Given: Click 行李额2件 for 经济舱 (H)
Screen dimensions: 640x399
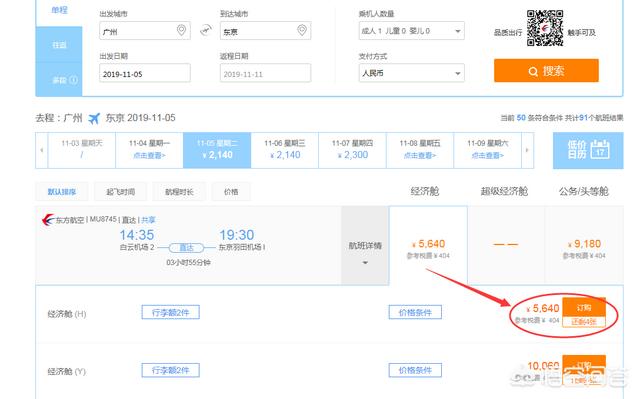Looking at the screenshot, I should 171,313.
